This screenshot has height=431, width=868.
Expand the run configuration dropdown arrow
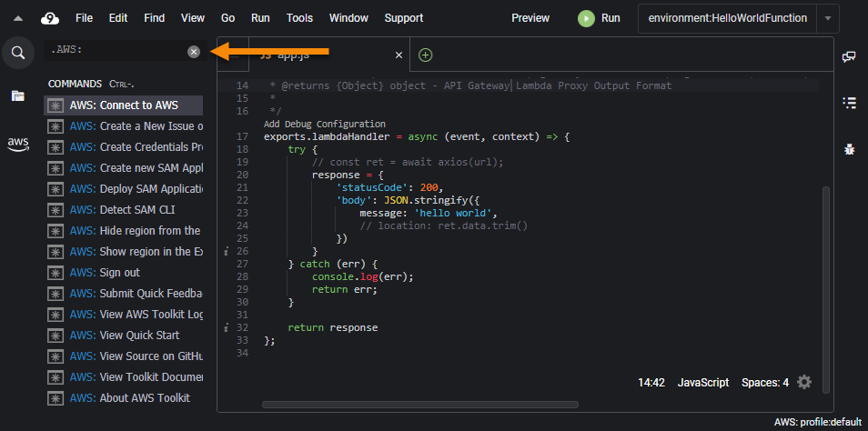(x=828, y=18)
